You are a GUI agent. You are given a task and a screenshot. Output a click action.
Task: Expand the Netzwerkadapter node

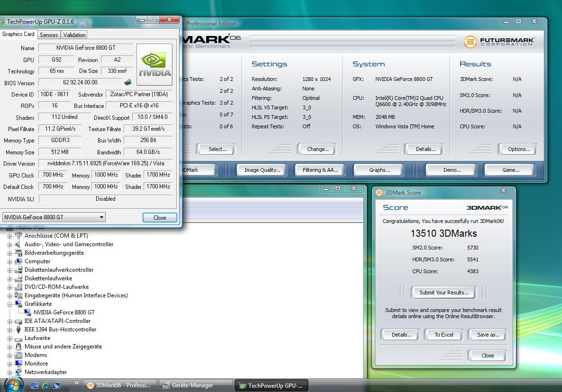(x=9, y=372)
